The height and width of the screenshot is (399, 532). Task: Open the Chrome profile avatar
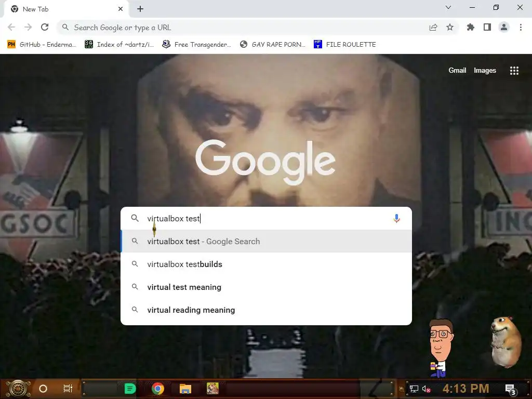coord(504,27)
